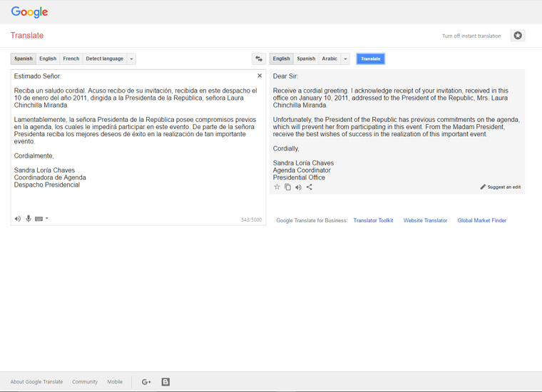Select Spanish as the source language
The height and width of the screenshot is (392, 542).
24,58
